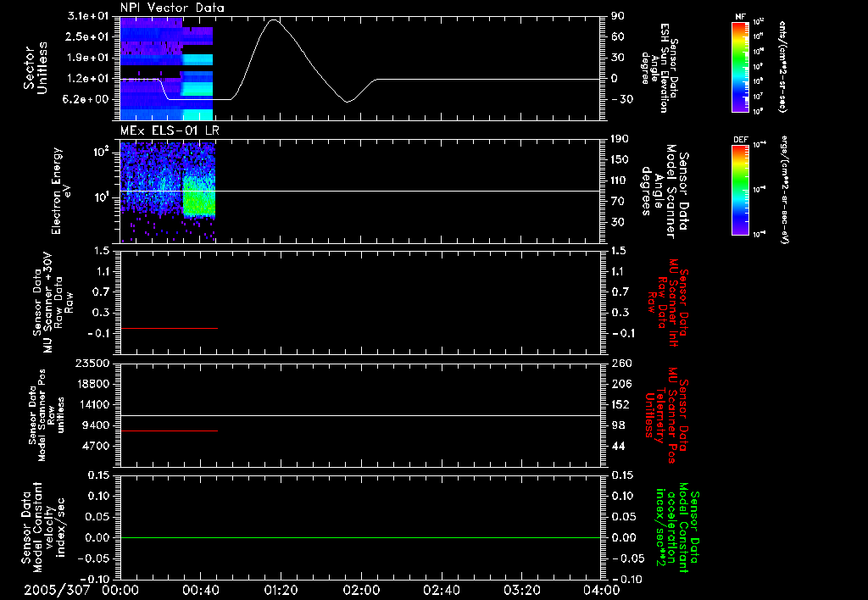
Task: Click the red 'MU Scanner Init Raw Data' label
Action: [668, 303]
